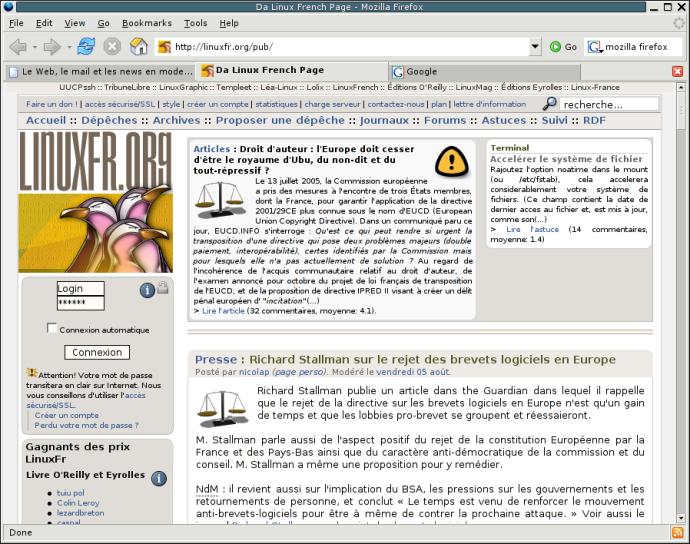The width and height of the screenshot is (690, 544).
Task: Click the info icon beside the login fields
Action: [x=147, y=290]
